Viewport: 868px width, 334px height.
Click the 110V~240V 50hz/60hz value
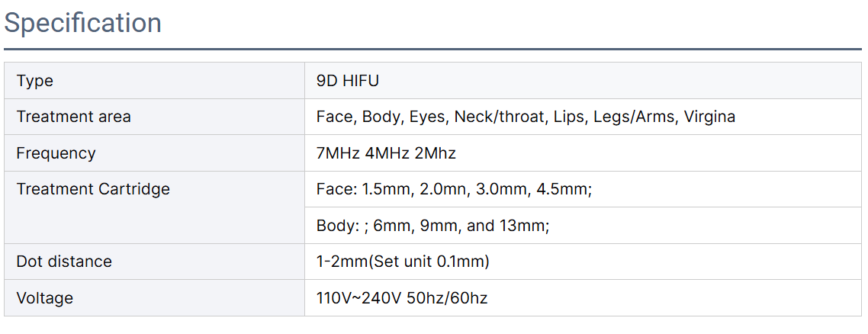402,299
